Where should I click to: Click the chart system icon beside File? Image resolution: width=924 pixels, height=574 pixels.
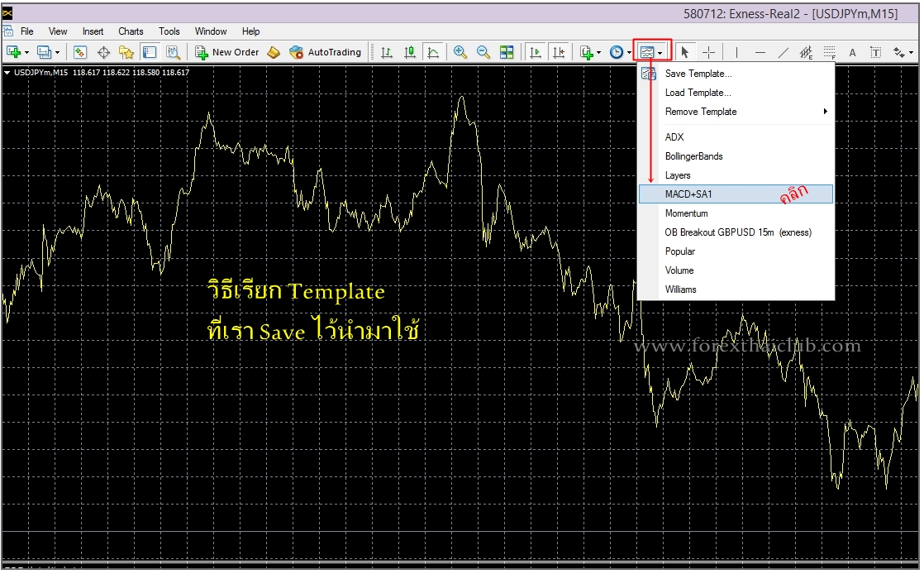8,31
